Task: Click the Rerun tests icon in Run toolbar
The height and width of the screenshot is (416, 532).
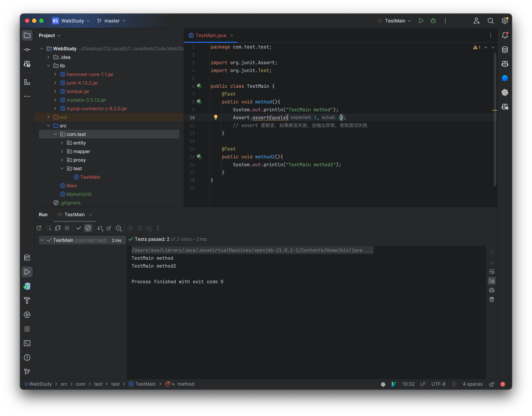Action: click(39, 228)
